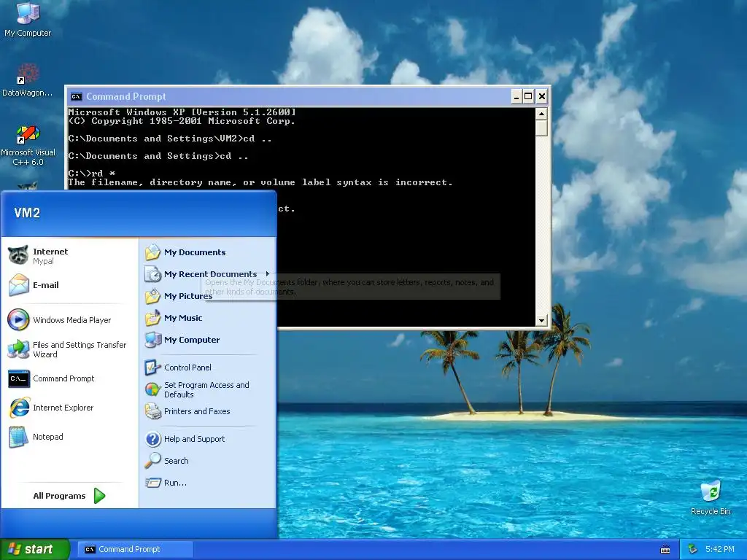
Task: Click the Windows Media Player icon
Action: 18,320
